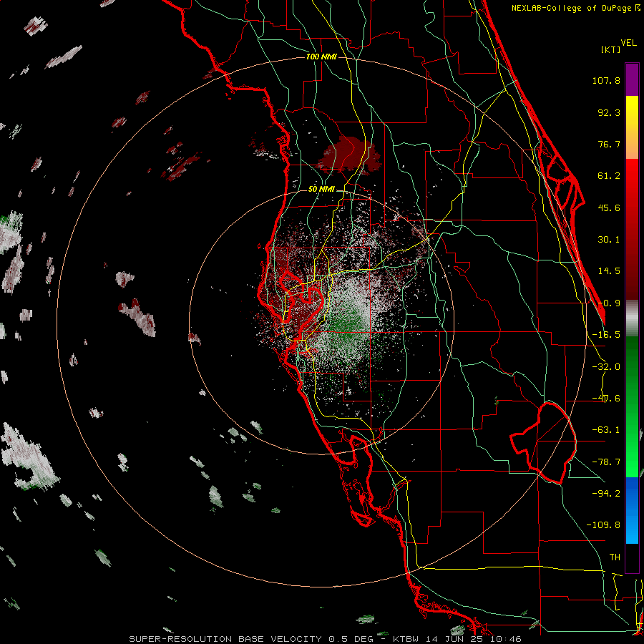
Task: Click the 107.8 velocity scale value
Action: pos(606,80)
